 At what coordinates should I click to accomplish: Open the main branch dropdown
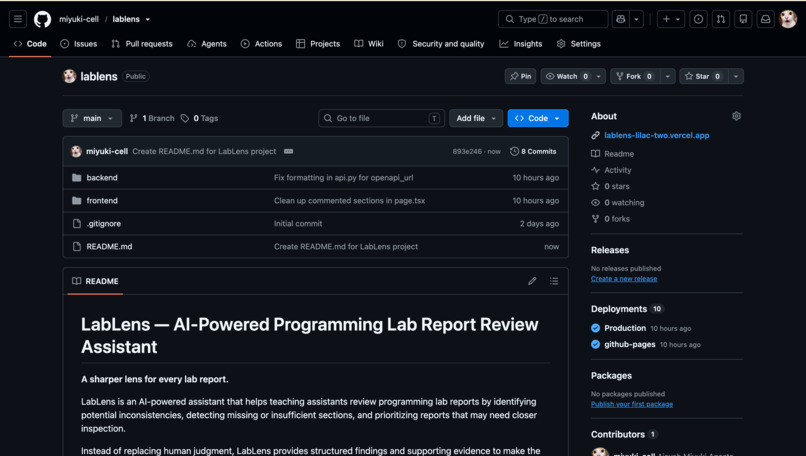(92, 118)
